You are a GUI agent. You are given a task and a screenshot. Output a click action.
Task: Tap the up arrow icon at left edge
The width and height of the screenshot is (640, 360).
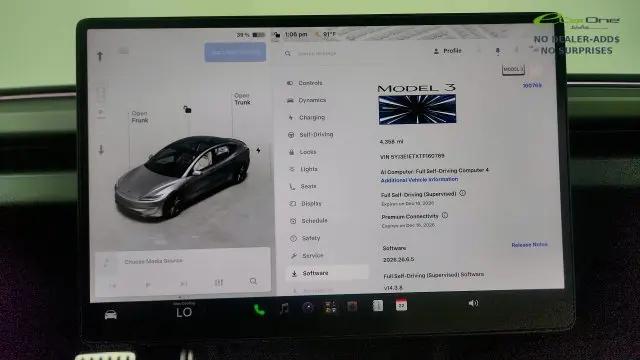[x=100, y=56]
